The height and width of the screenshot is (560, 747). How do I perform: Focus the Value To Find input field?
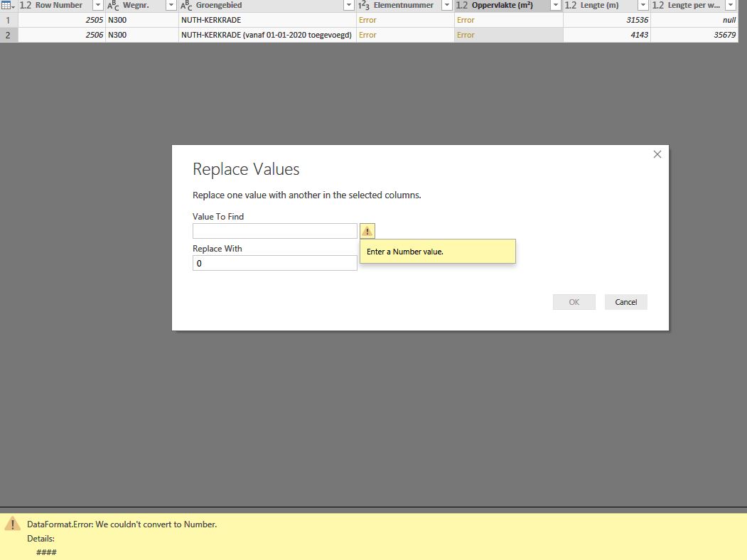click(275, 231)
